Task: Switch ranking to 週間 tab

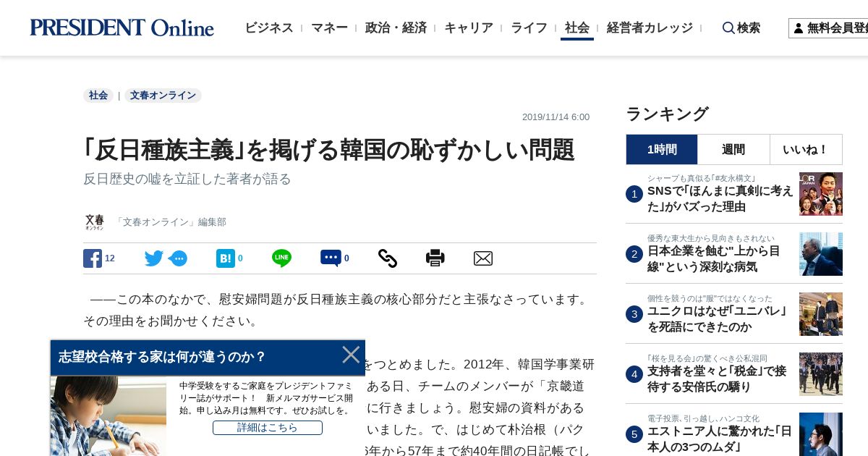Action: [733, 150]
